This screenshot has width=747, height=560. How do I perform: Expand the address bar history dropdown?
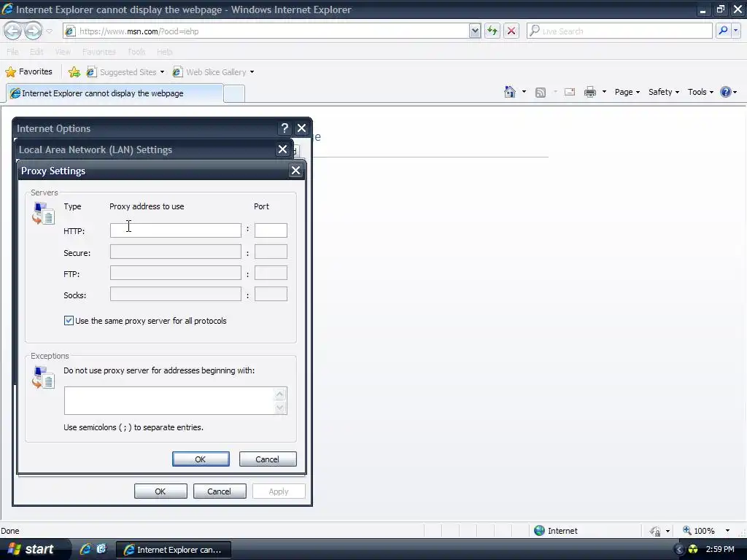(474, 31)
